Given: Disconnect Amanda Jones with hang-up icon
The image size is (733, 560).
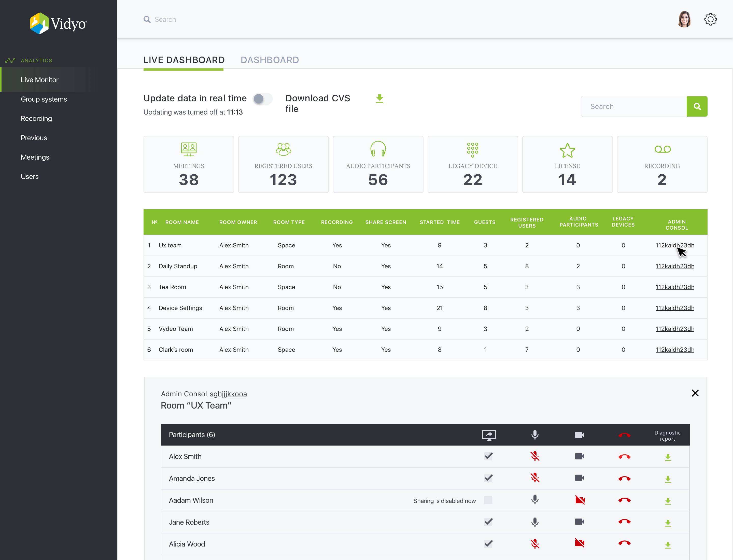Looking at the screenshot, I should pos(624,479).
